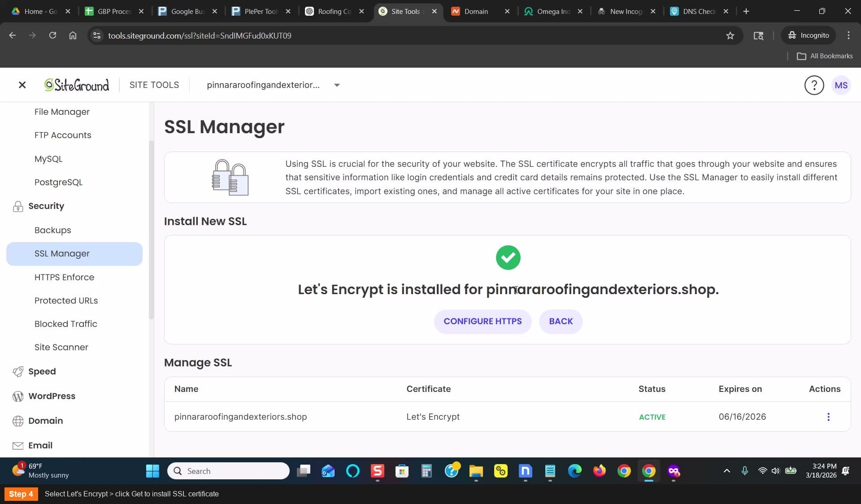View site information icon in the address bar
The image size is (861, 504).
pos(96,35)
